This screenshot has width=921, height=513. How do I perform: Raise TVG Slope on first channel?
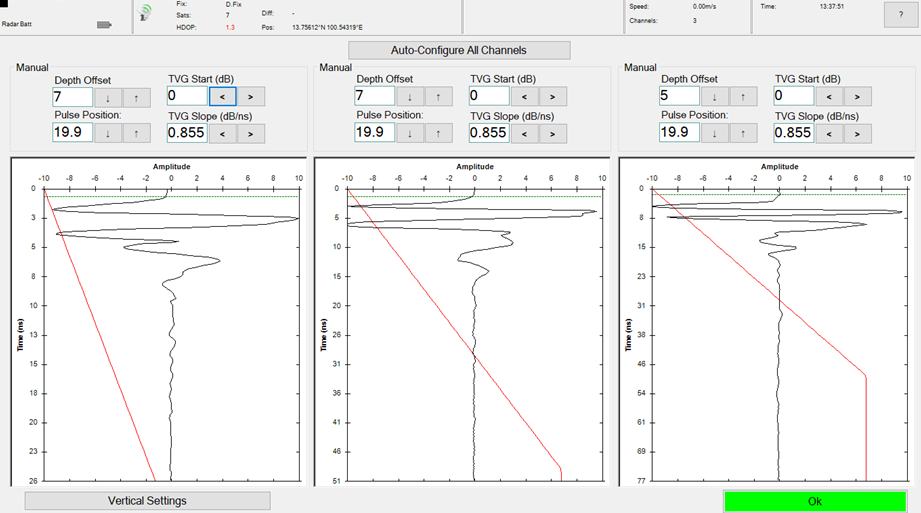(250, 133)
